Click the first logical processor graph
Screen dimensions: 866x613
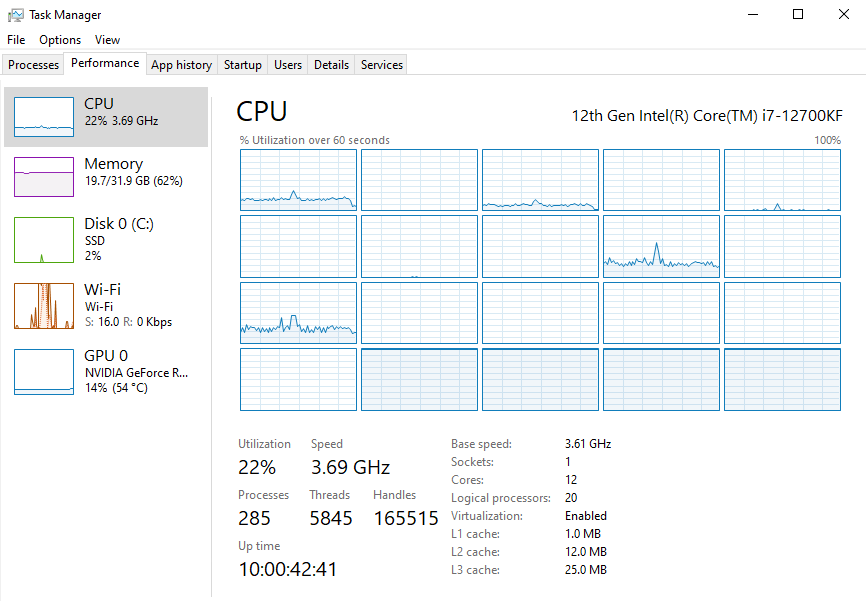pyautogui.click(x=298, y=180)
